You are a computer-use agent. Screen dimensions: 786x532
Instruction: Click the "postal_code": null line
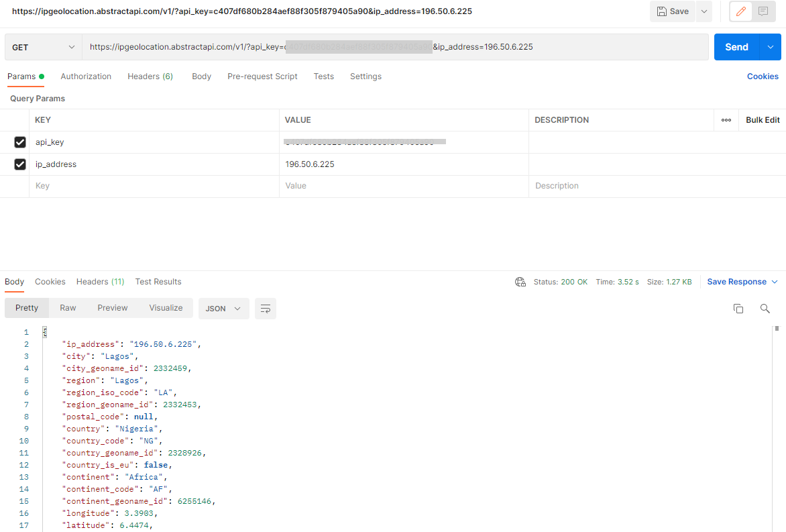[x=110, y=417]
